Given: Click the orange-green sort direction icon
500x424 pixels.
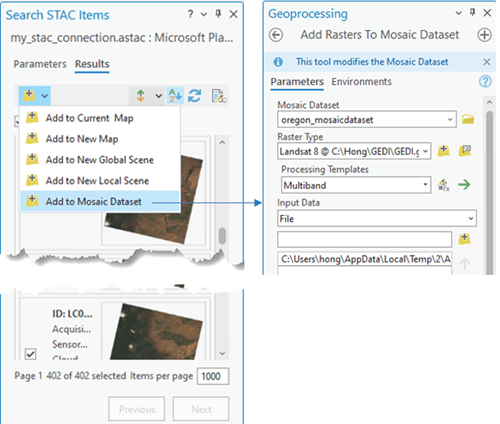Looking at the screenshot, I should (x=141, y=96).
